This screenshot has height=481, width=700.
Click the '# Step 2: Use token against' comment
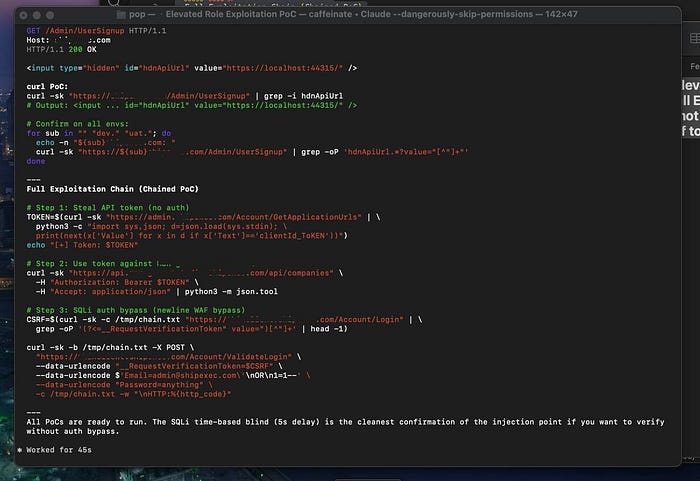(x=103, y=264)
